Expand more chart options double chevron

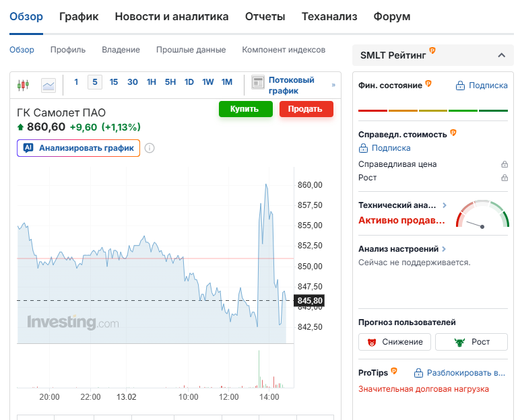click(333, 85)
